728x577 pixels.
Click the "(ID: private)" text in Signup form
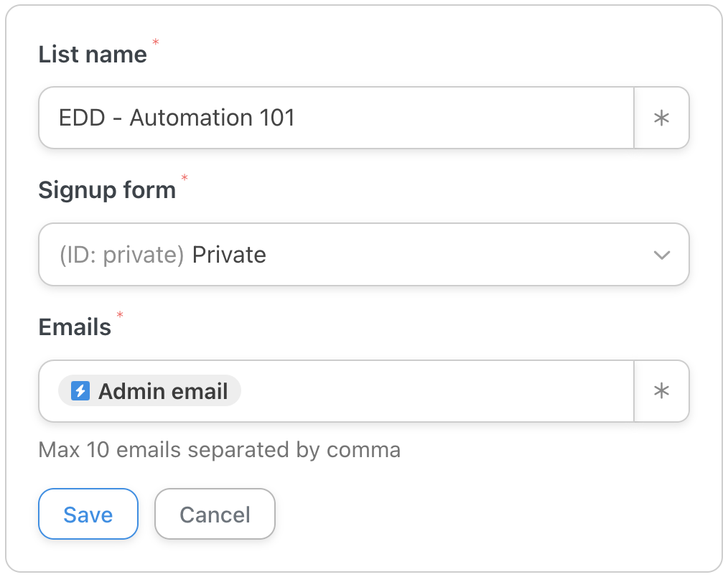click(122, 255)
